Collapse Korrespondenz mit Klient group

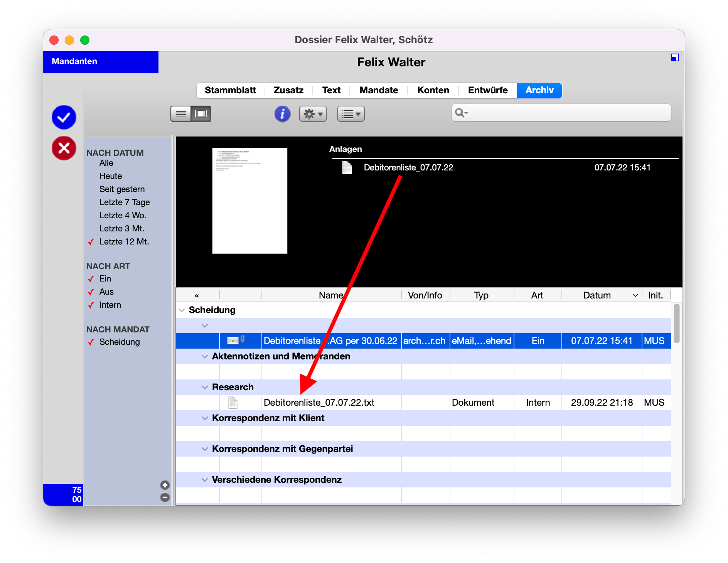205,418
